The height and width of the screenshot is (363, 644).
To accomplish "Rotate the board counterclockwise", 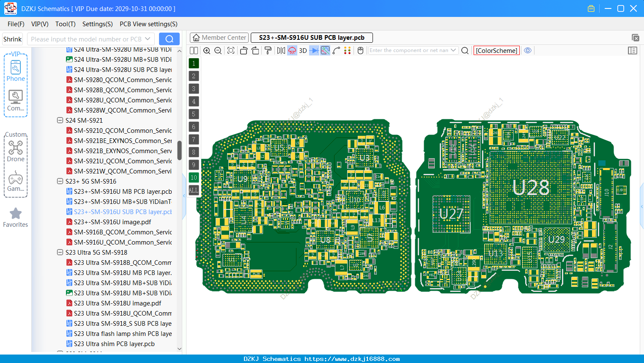I will [x=244, y=50].
